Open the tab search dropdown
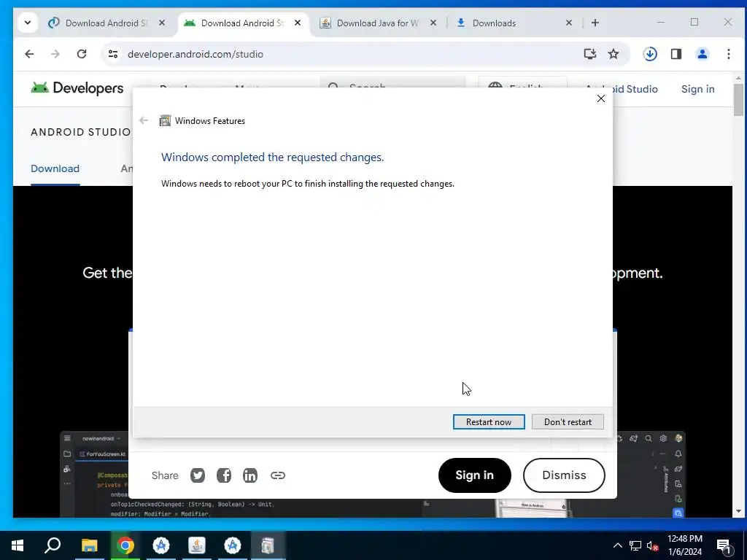This screenshot has width=747, height=560. 28,23
